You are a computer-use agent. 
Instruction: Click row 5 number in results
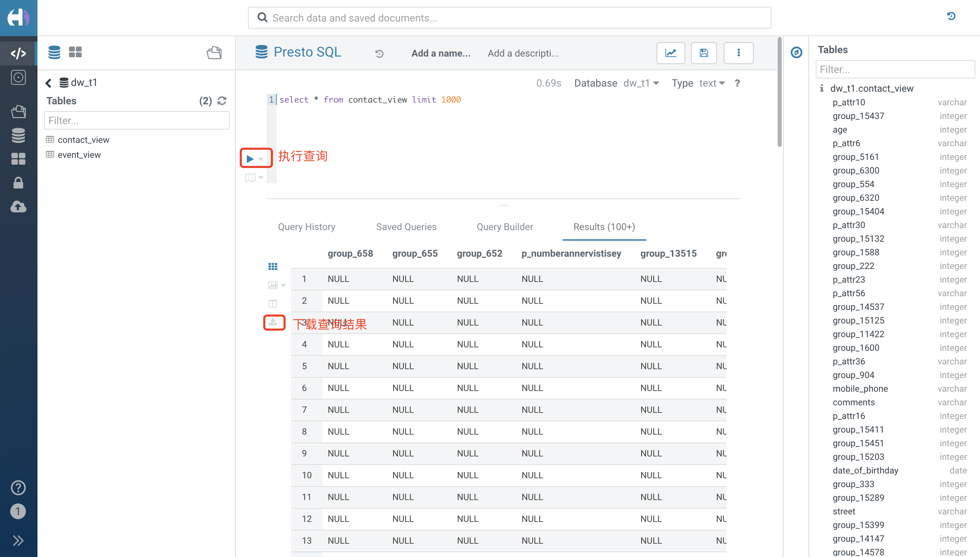point(304,366)
